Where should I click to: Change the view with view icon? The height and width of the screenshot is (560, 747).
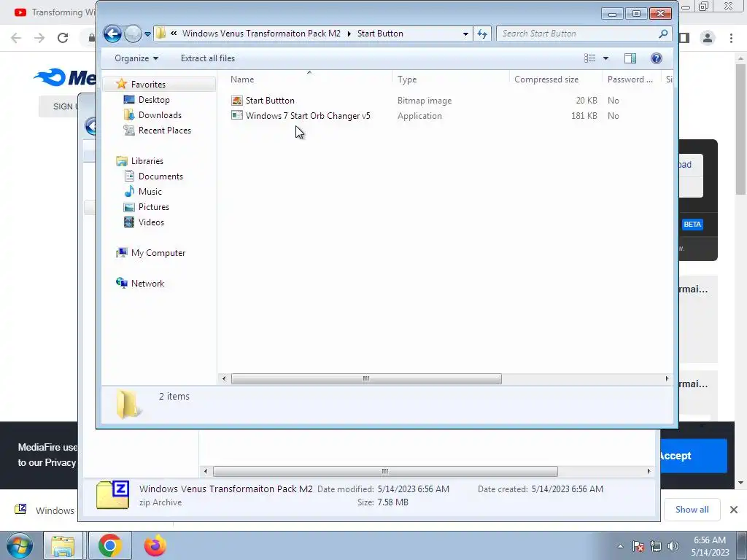pos(589,58)
